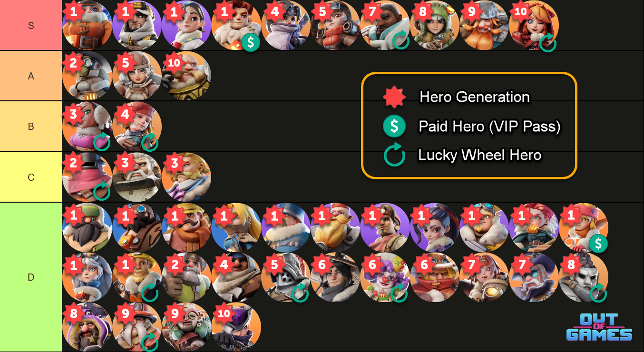The height and width of the screenshot is (352, 644).
Task: Click the Out of Games logo
Action: pyautogui.click(x=599, y=327)
